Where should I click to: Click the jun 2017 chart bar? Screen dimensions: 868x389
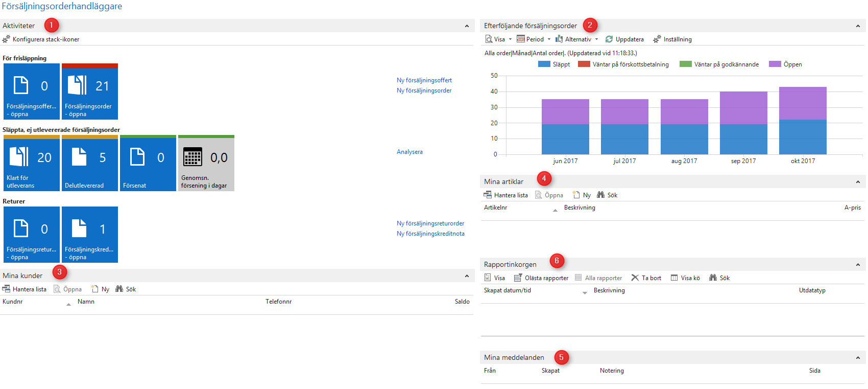565,127
